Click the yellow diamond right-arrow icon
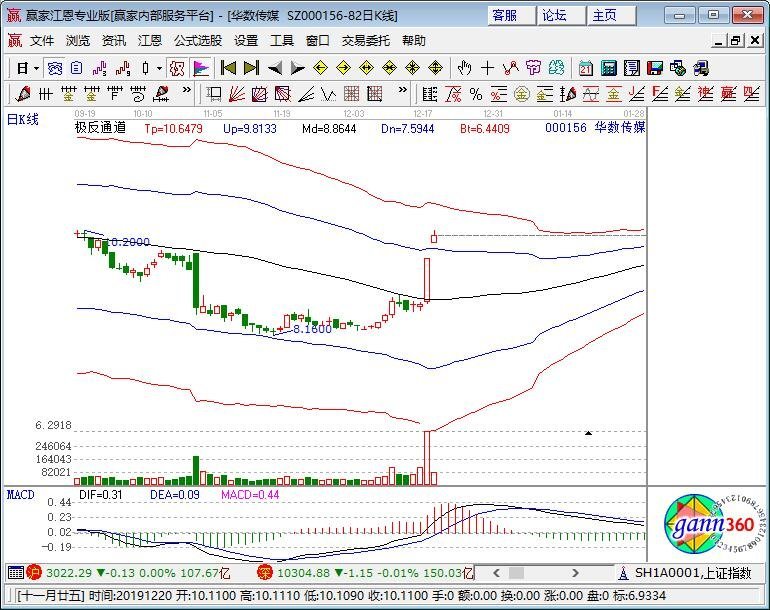 pos(343,68)
